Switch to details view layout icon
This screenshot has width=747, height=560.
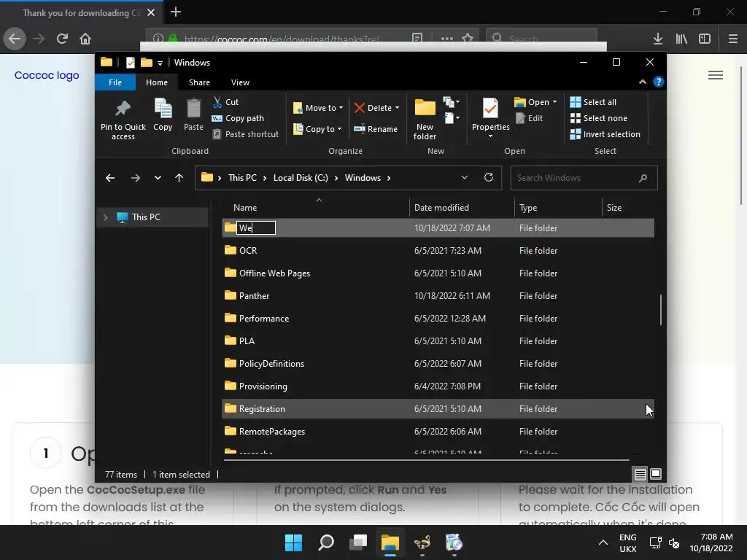pos(640,474)
